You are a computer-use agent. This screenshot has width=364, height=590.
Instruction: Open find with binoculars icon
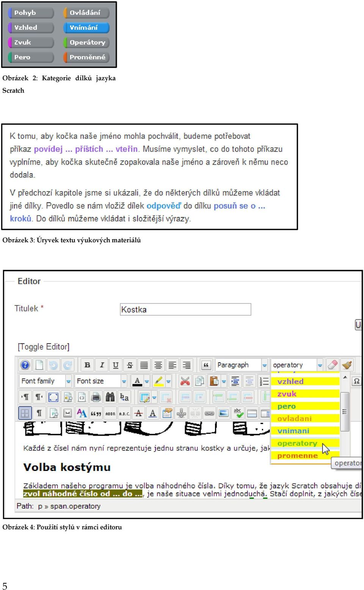coord(110,397)
